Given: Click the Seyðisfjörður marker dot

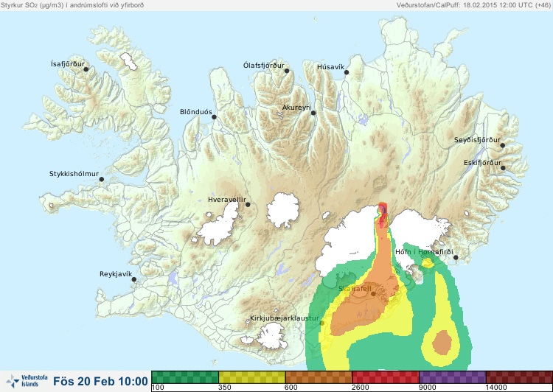Looking at the screenshot, I should [503, 145].
